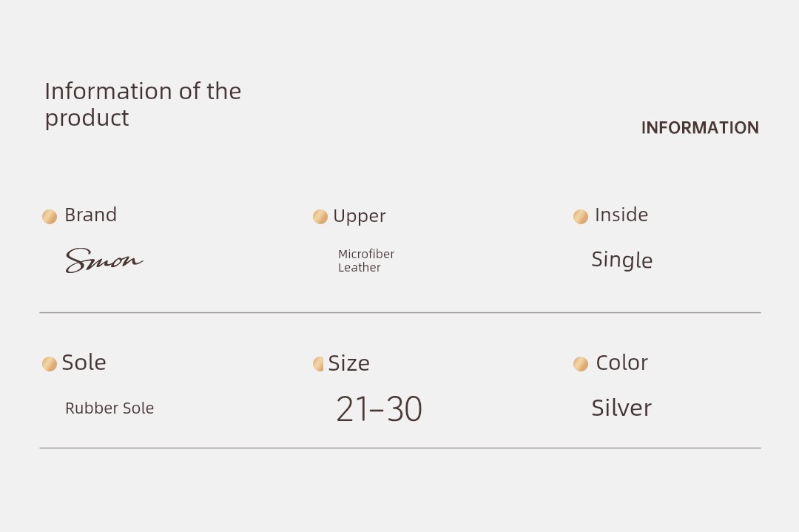Click the Rubber Sole text
This screenshot has width=799, height=532.
[109, 408]
